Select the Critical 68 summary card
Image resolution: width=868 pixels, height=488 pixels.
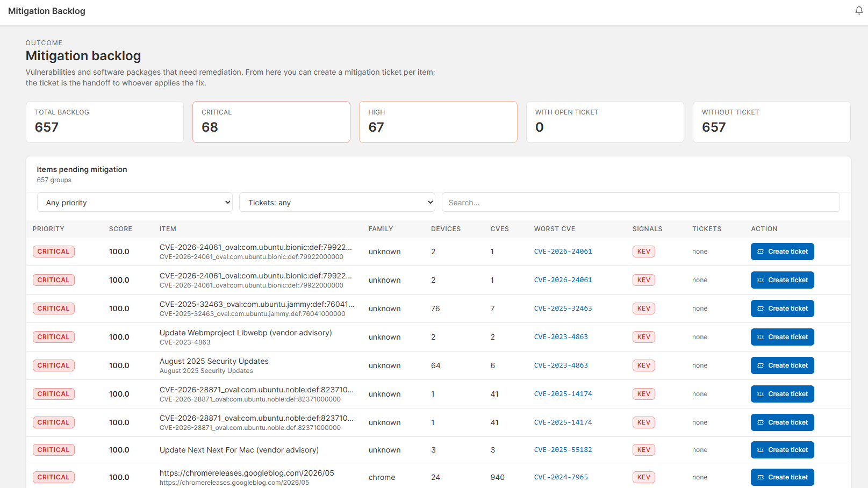pos(271,122)
